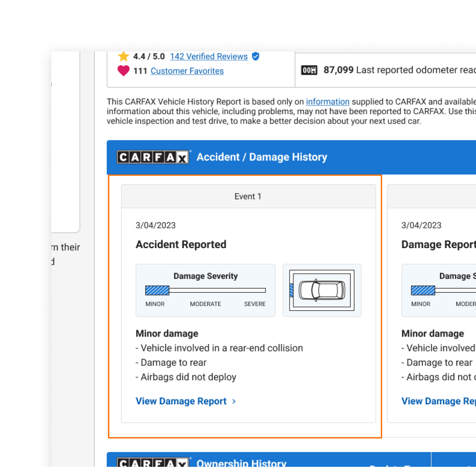The width and height of the screenshot is (476, 467).
Task: Click the blue verified shield badge
Action: pos(256,56)
